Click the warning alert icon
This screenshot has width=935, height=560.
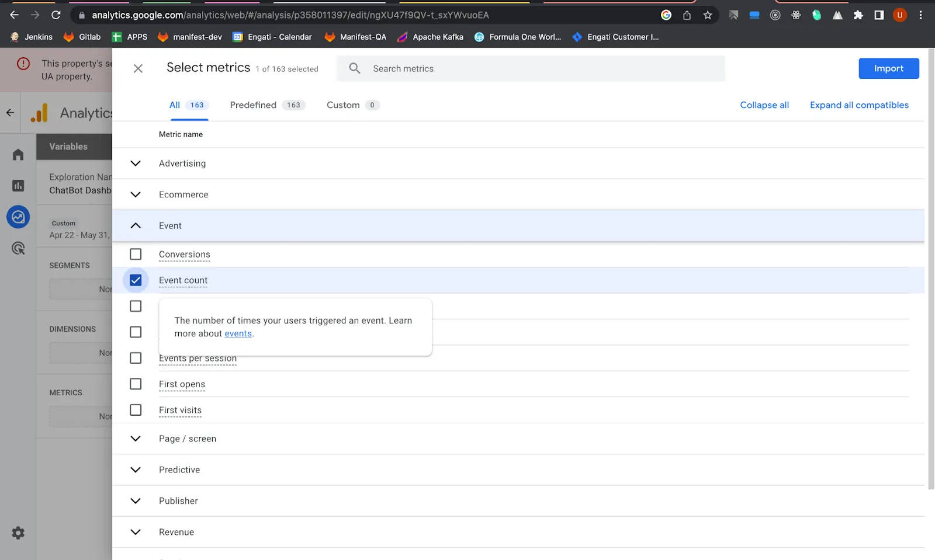[23, 64]
